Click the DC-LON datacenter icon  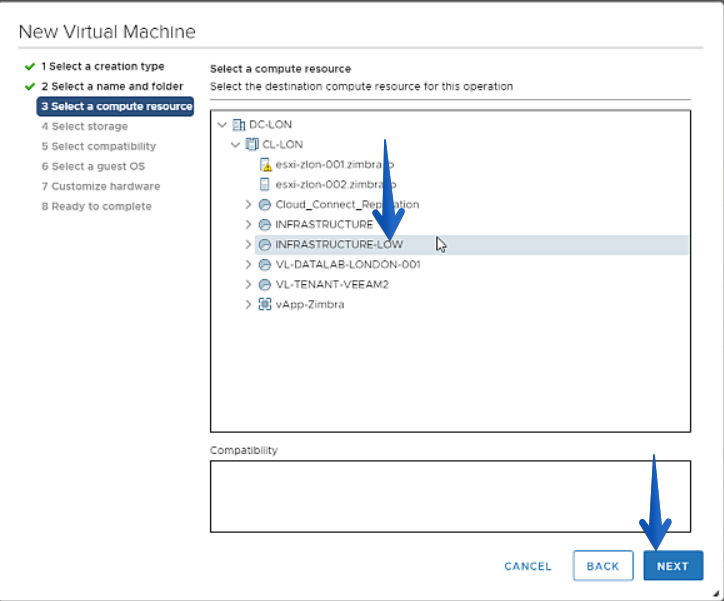[x=239, y=125]
